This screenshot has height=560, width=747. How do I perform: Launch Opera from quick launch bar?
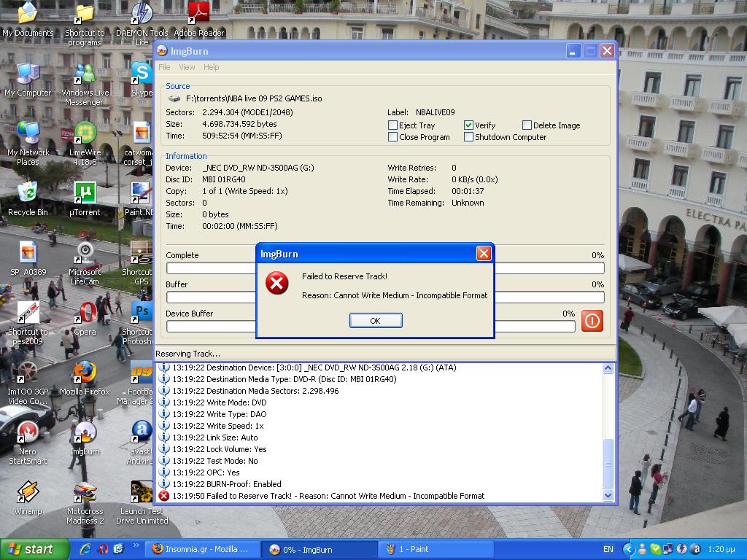point(102,549)
